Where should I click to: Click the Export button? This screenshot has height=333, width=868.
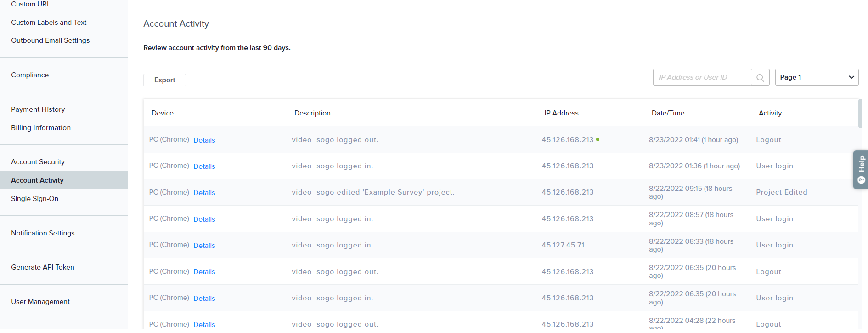[x=164, y=80]
